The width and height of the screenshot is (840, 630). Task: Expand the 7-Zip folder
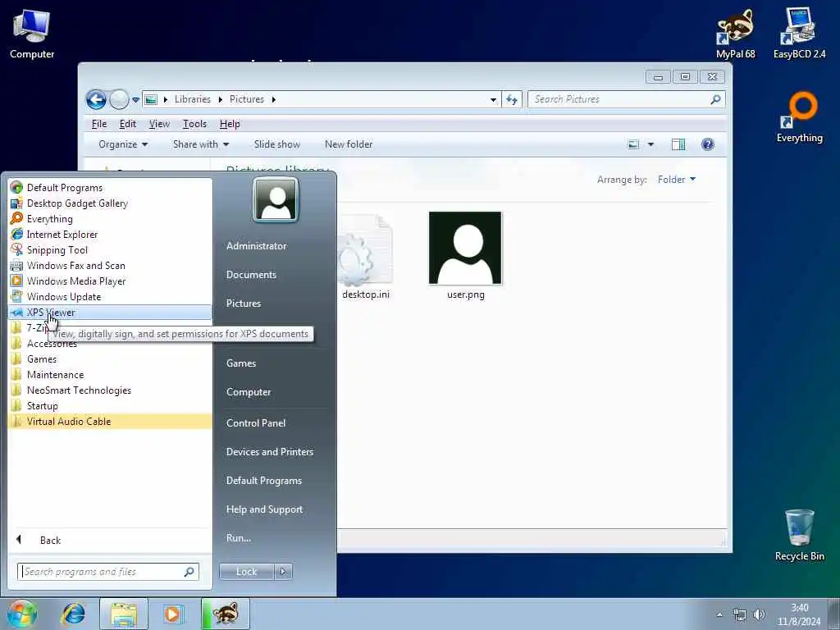coord(110,328)
